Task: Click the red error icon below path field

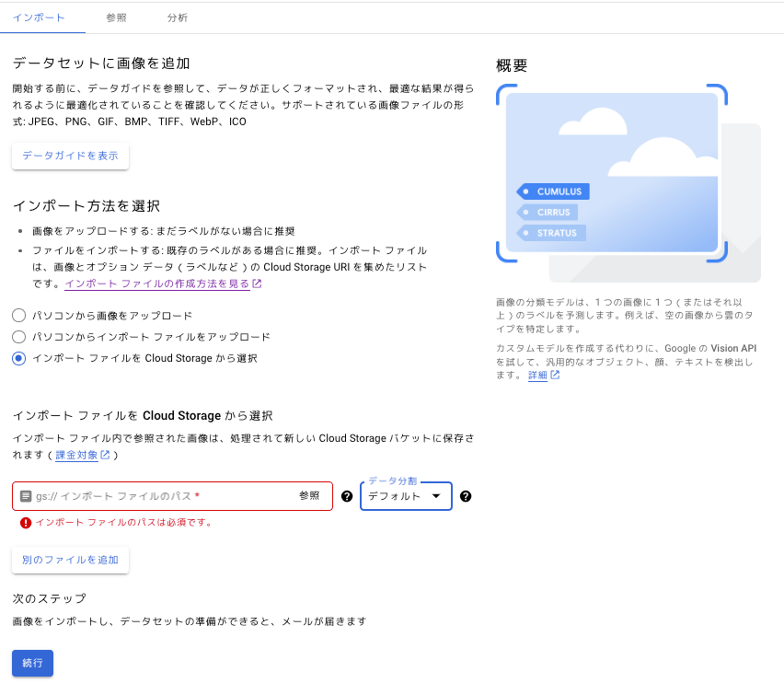Action: click(x=26, y=522)
